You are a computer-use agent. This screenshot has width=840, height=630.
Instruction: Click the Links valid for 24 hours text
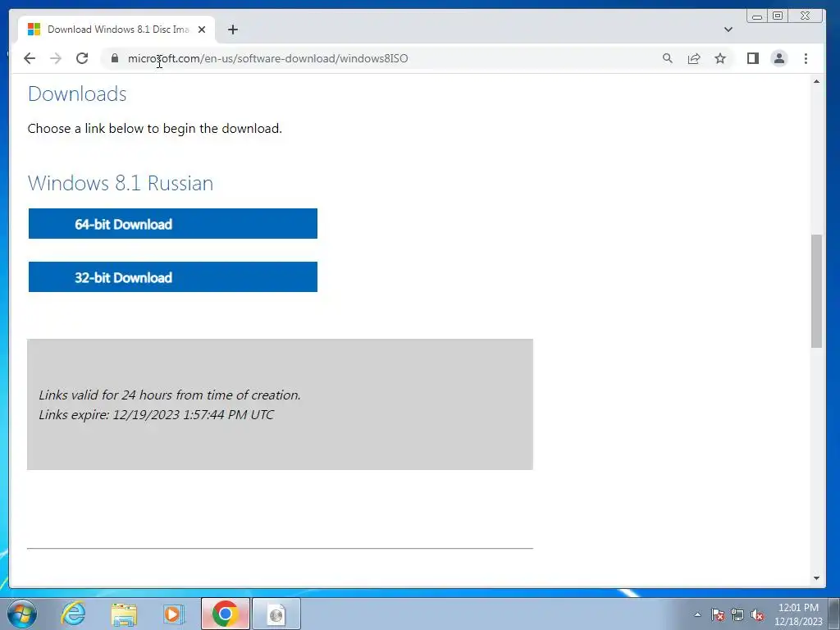tap(170, 395)
